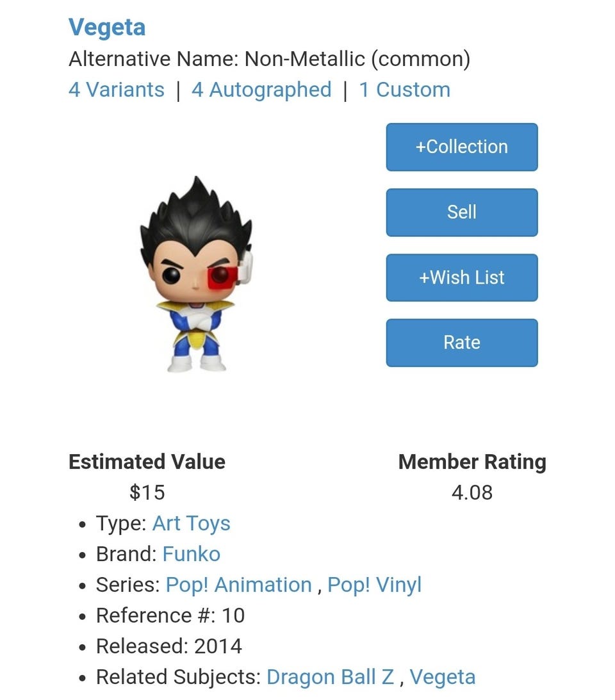
Task: Open the Pop! Animation series link
Action: point(238,585)
